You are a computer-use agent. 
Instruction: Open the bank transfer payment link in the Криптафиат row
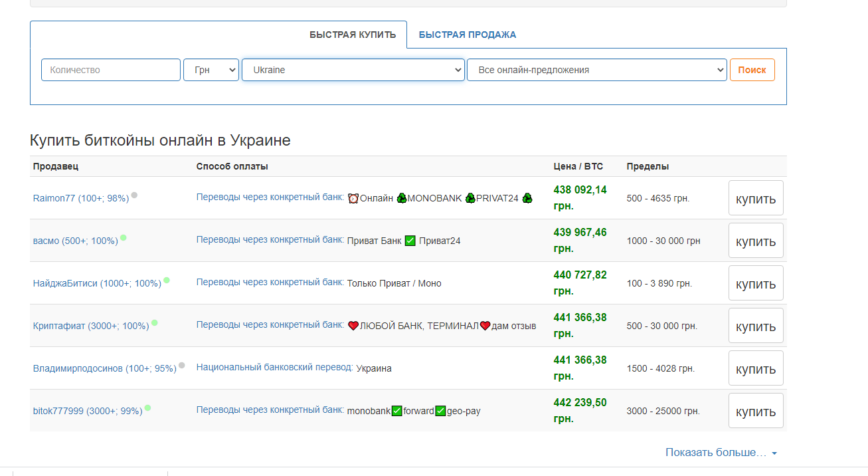coord(270,324)
